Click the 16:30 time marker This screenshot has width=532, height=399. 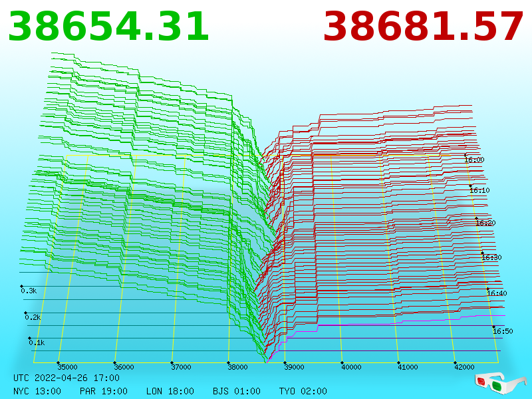(491, 257)
